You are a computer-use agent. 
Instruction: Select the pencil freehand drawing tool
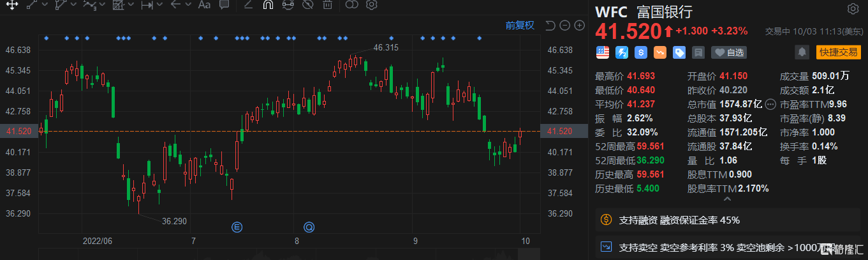tap(249, 5)
